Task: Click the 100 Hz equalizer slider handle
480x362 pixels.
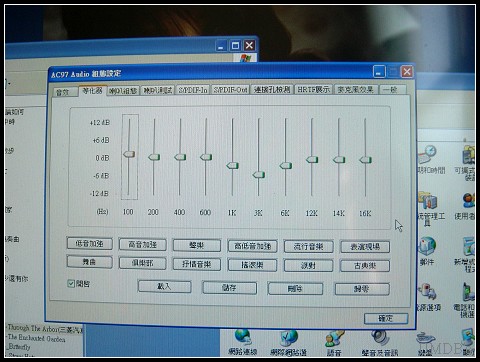Action: click(129, 154)
